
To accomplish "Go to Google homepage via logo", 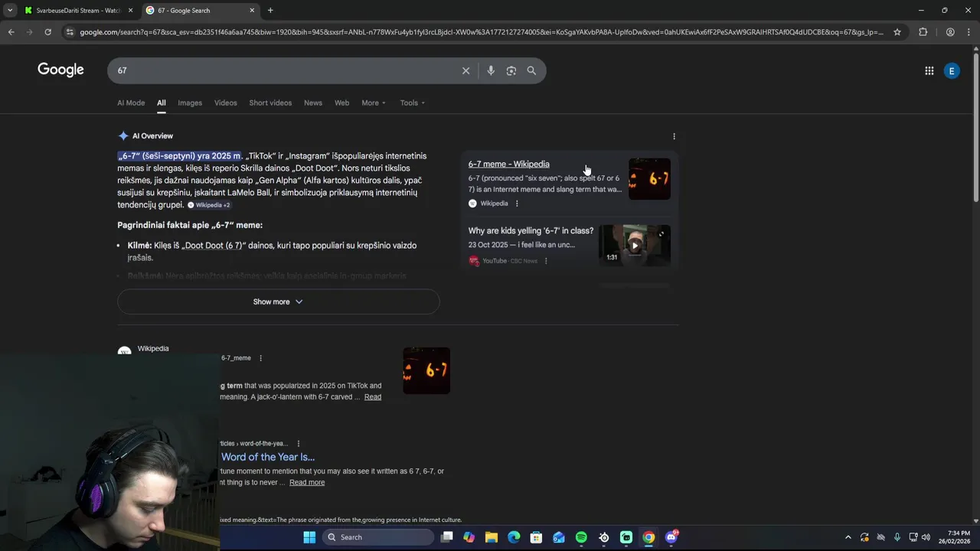I will (60, 70).
